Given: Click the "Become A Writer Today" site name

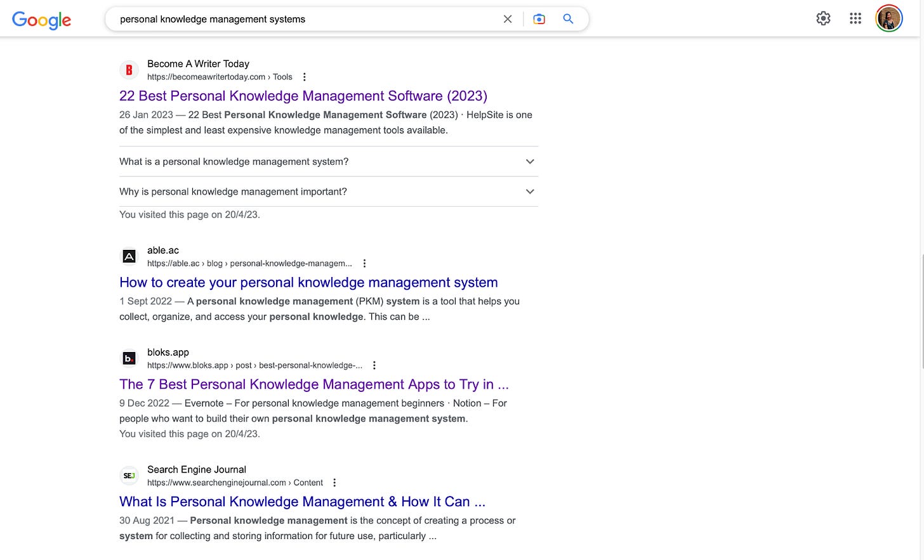Looking at the screenshot, I should pos(198,63).
